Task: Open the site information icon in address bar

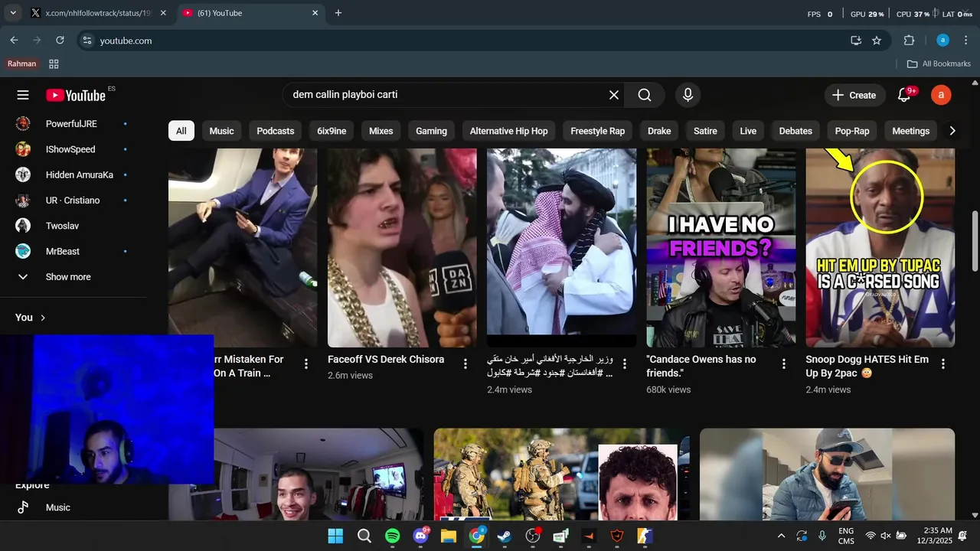Action: click(x=87, y=41)
